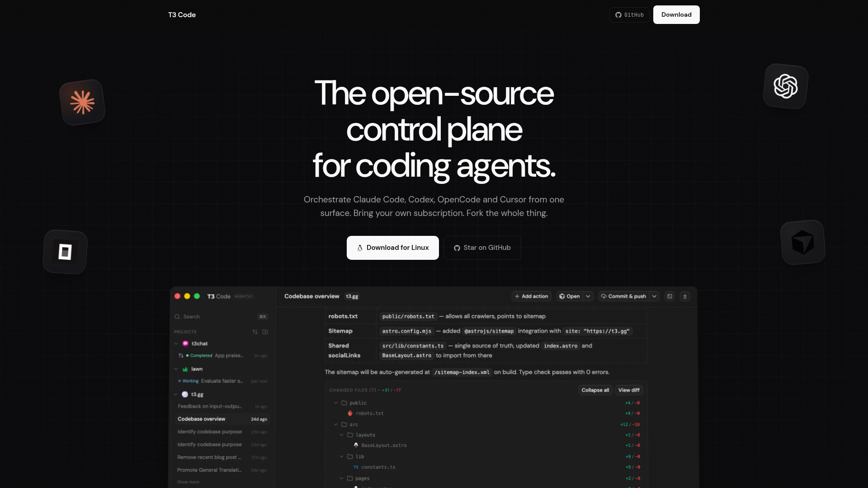Viewport: 868px width, 488px height.
Task: Click the TS icon beside constants.ts
Action: click(356, 467)
